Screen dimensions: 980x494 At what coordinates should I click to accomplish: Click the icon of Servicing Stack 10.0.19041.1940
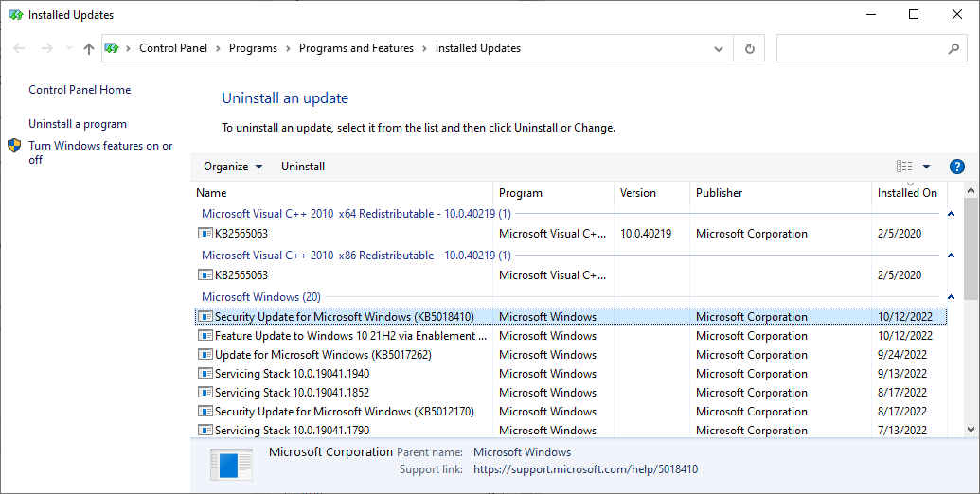click(205, 374)
